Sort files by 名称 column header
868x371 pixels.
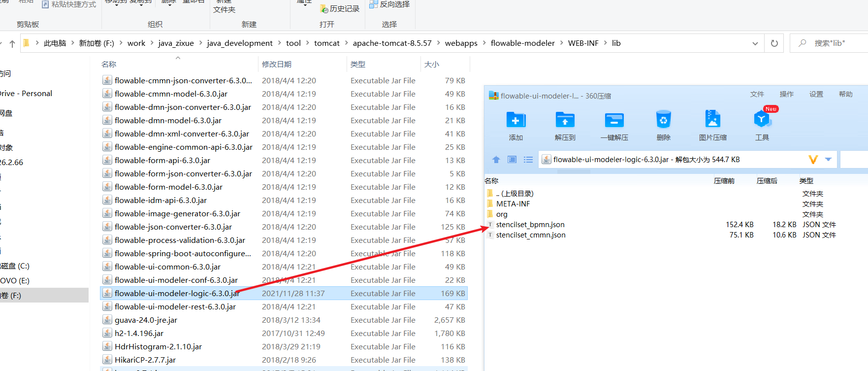click(109, 65)
